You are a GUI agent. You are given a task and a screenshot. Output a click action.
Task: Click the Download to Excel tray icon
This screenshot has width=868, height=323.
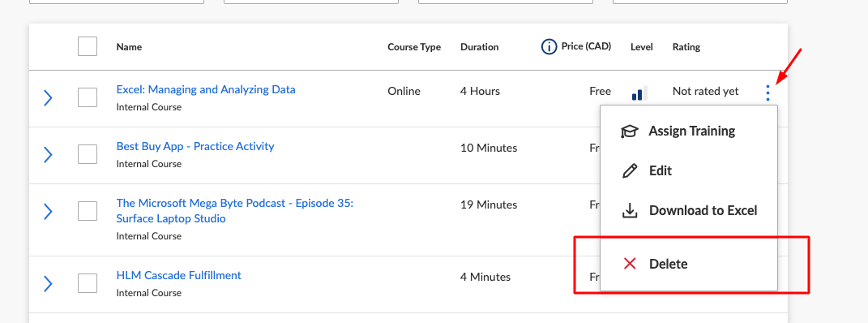[x=630, y=210]
